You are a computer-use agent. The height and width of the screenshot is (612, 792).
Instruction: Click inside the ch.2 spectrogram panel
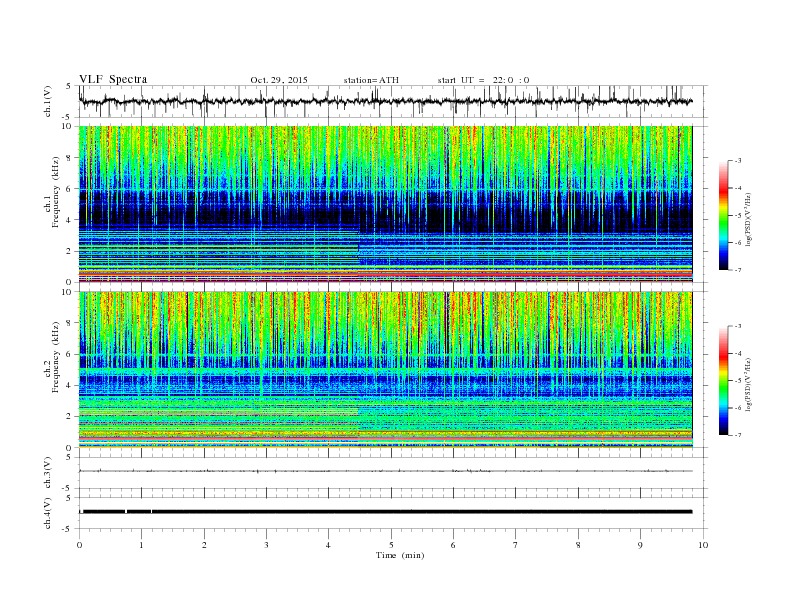385,370
